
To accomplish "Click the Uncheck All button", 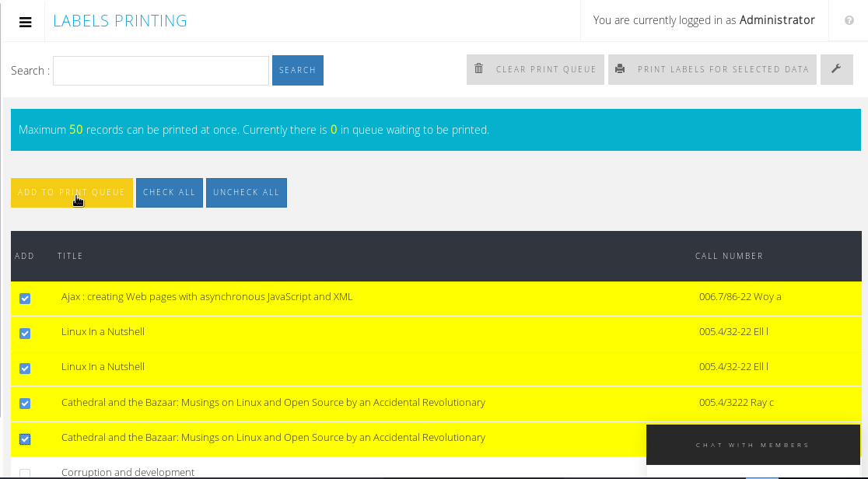I will 246,193.
